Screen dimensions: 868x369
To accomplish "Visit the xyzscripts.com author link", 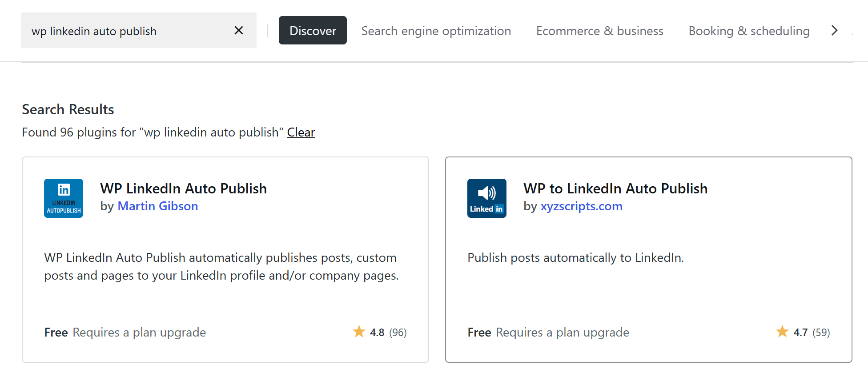I will (581, 206).
